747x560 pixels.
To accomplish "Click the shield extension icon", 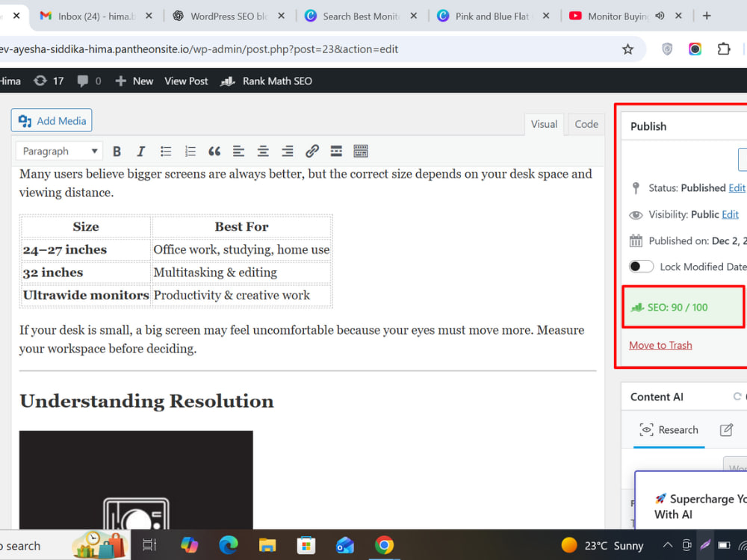I will click(x=667, y=49).
